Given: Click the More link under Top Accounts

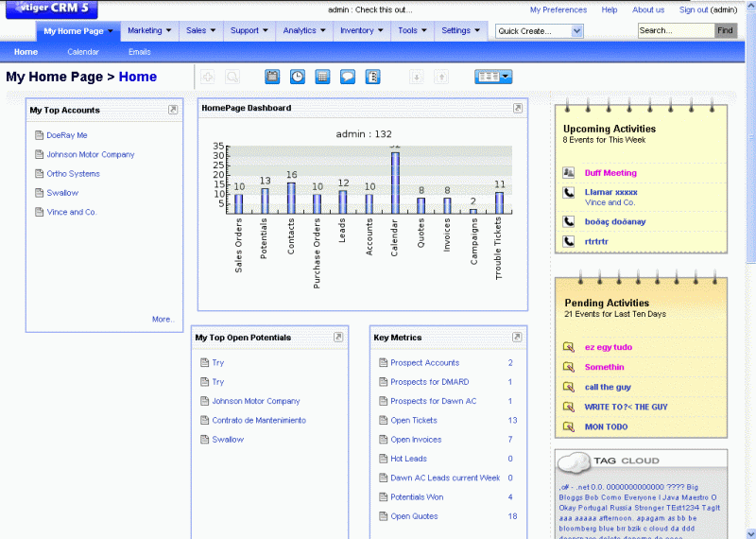Looking at the screenshot, I should point(163,320).
